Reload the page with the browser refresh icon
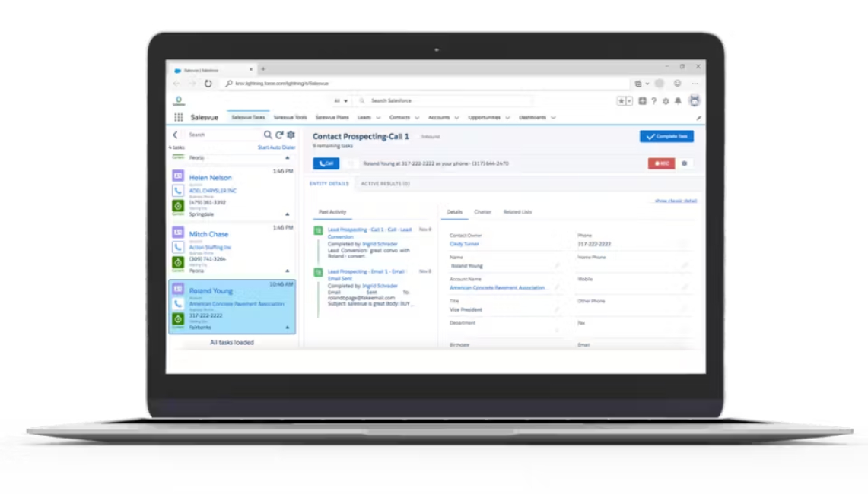This screenshot has width=868, height=494. pos(208,84)
